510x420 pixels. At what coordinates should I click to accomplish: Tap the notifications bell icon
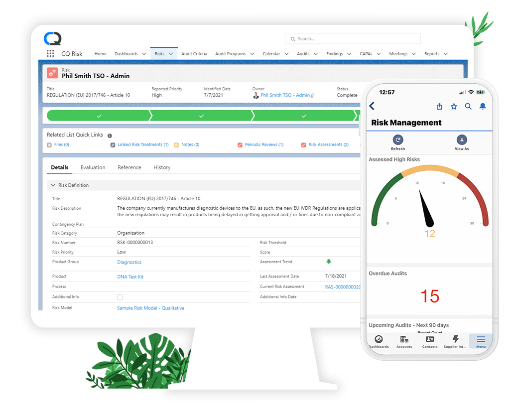point(482,106)
